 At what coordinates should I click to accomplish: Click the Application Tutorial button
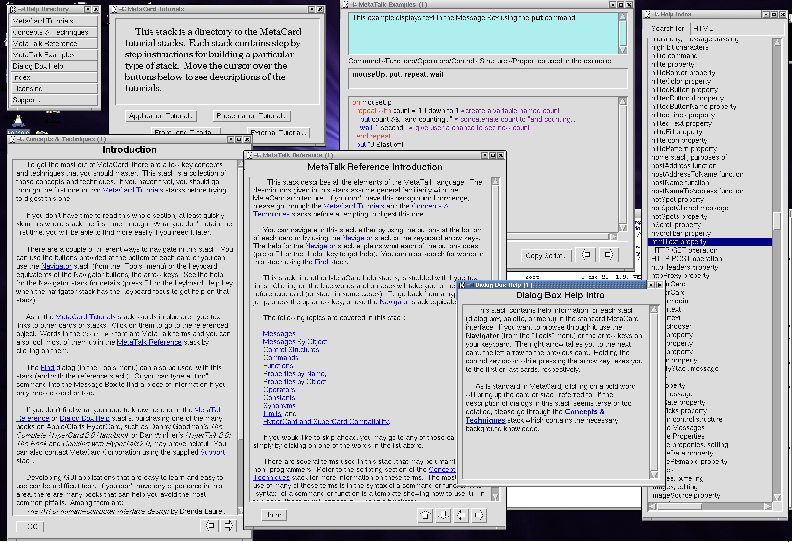coord(161,116)
